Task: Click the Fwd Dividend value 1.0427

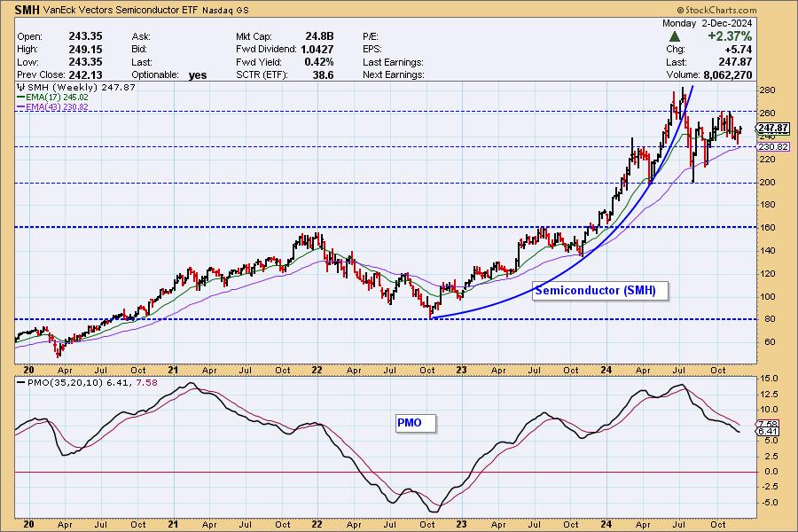Action: click(x=317, y=50)
